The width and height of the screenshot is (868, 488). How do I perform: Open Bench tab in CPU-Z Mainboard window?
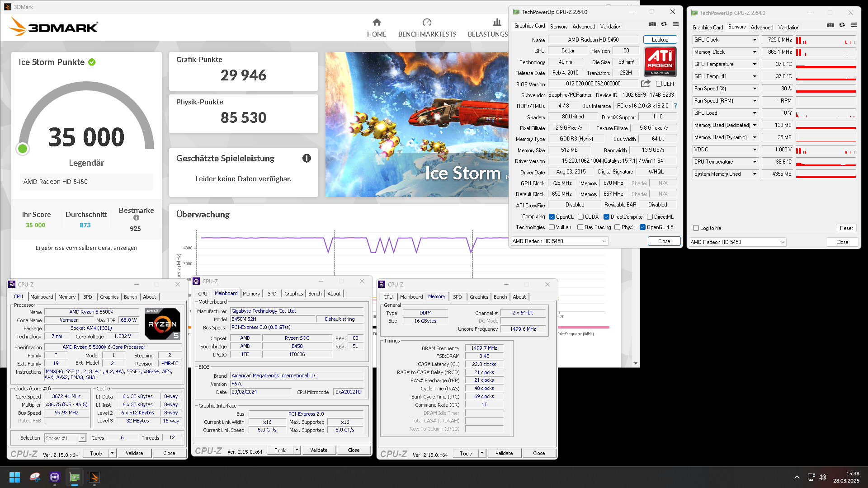tap(315, 294)
